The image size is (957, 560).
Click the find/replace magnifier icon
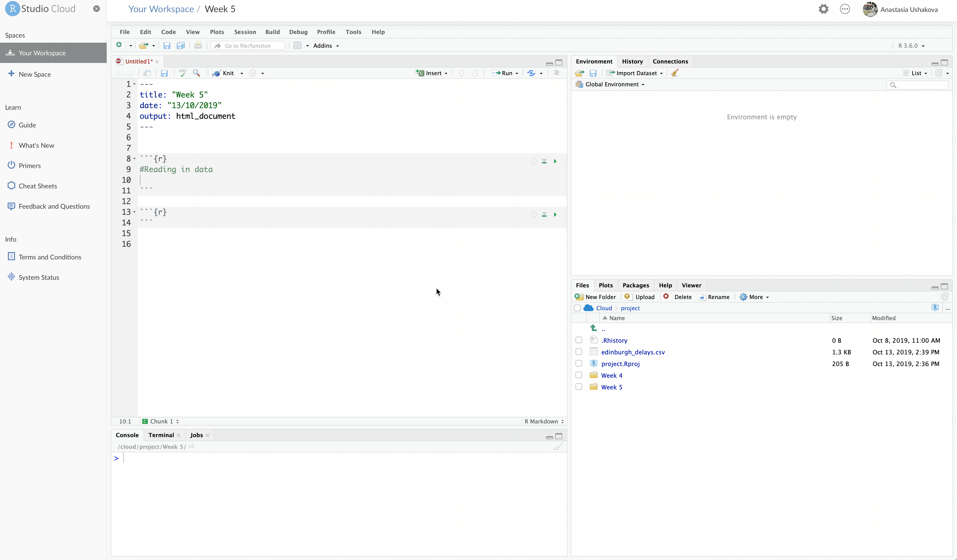point(196,73)
